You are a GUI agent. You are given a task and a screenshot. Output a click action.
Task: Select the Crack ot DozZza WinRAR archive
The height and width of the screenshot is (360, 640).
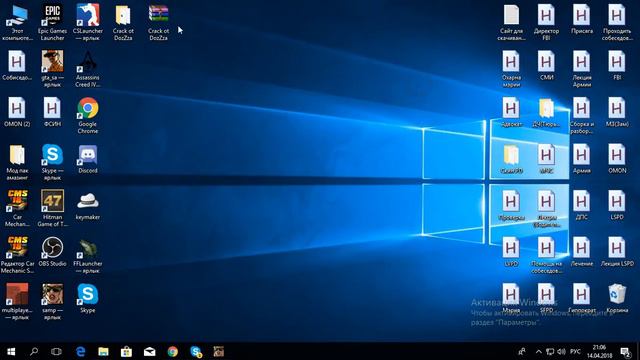coord(158,22)
